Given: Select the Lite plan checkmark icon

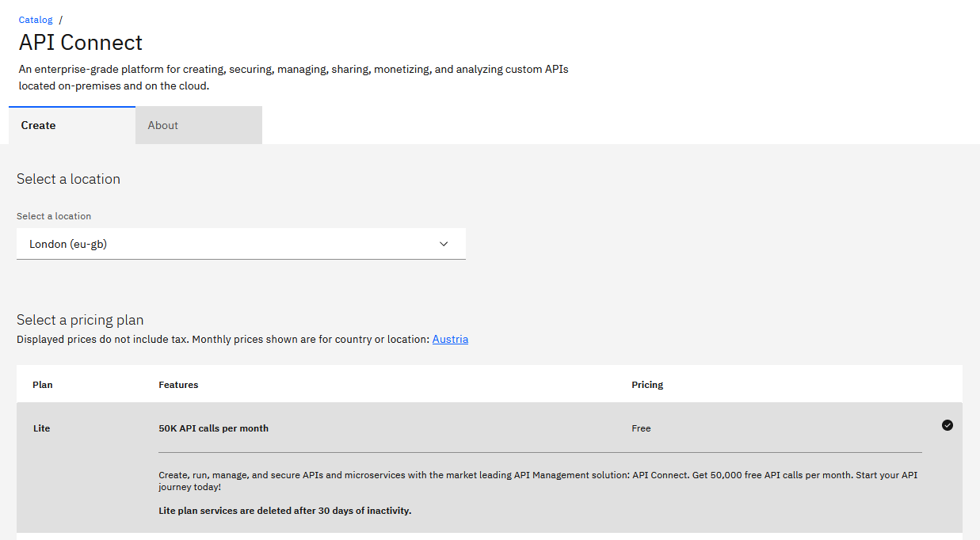Looking at the screenshot, I should [948, 425].
